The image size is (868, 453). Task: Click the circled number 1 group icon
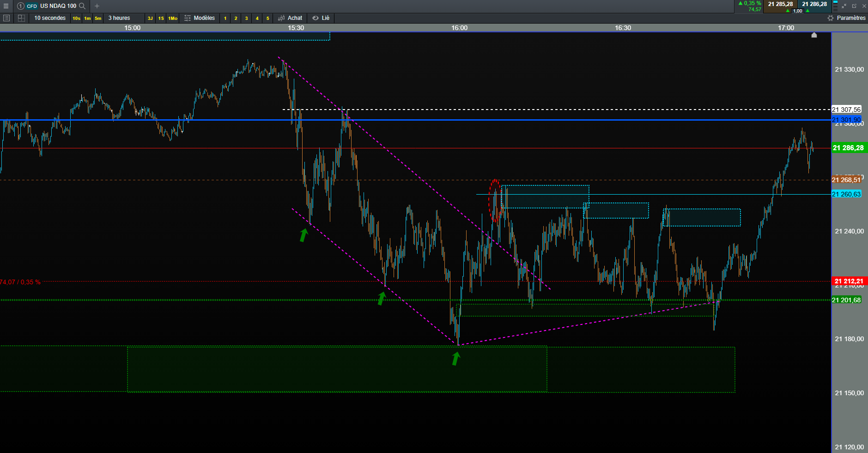tap(21, 6)
